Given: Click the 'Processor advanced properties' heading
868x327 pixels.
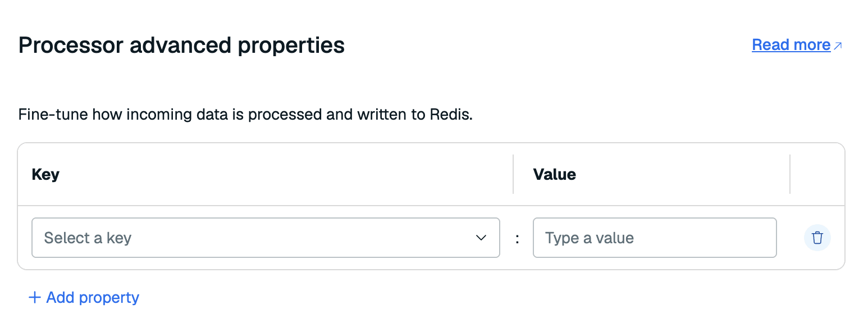Looking at the screenshot, I should click(181, 45).
